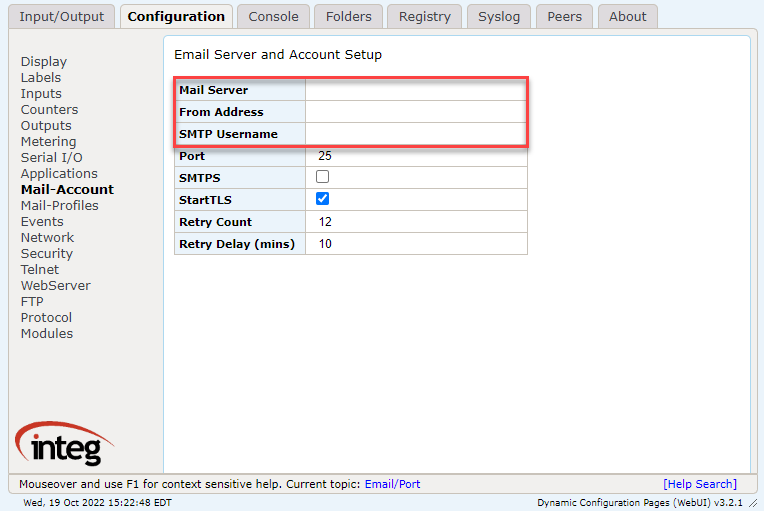The height and width of the screenshot is (511, 764).
Task: Focus the From Address field
Action: point(415,112)
